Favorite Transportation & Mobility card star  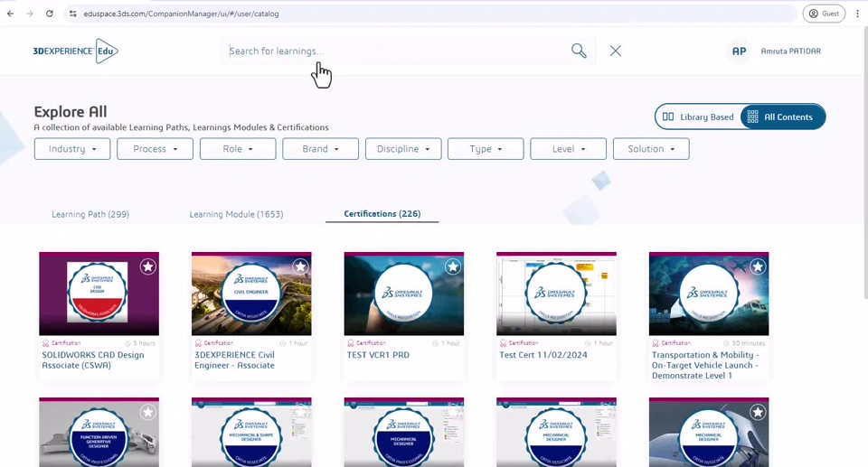click(x=758, y=266)
